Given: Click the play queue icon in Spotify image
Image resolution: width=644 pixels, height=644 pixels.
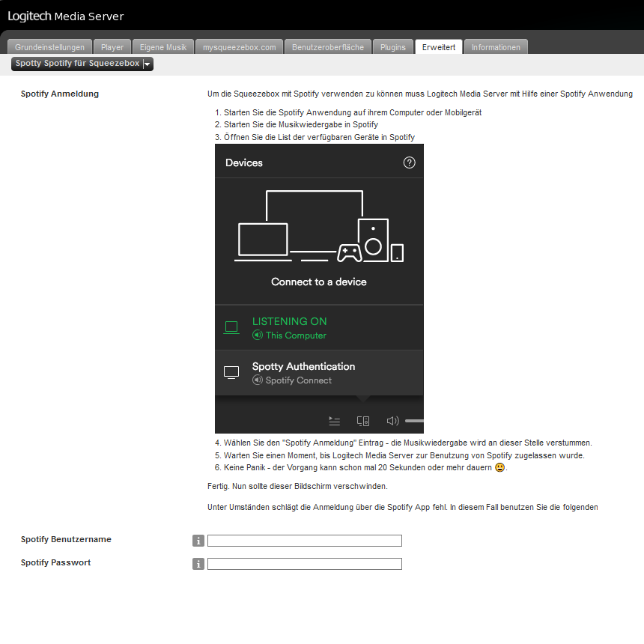Looking at the screenshot, I should tap(334, 421).
